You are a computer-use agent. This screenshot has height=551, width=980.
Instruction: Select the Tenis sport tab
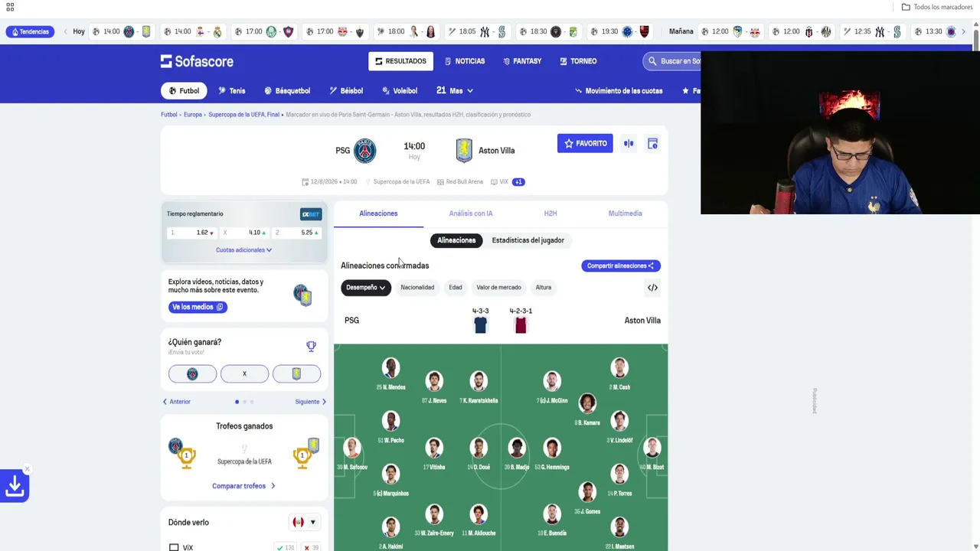[x=231, y=90]
